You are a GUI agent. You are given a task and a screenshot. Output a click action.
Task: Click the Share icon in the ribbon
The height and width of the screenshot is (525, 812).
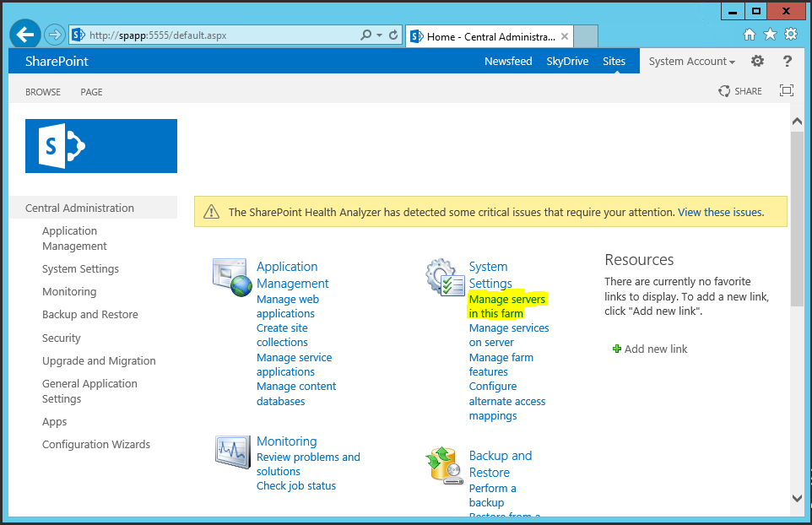tap(724, 91)
